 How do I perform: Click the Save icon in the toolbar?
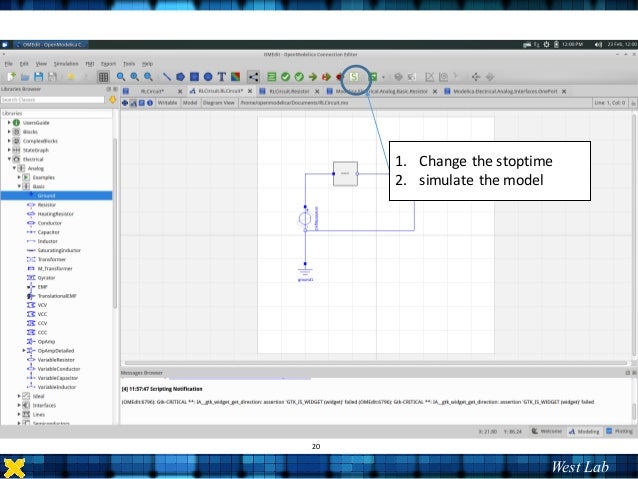[37, 76]
